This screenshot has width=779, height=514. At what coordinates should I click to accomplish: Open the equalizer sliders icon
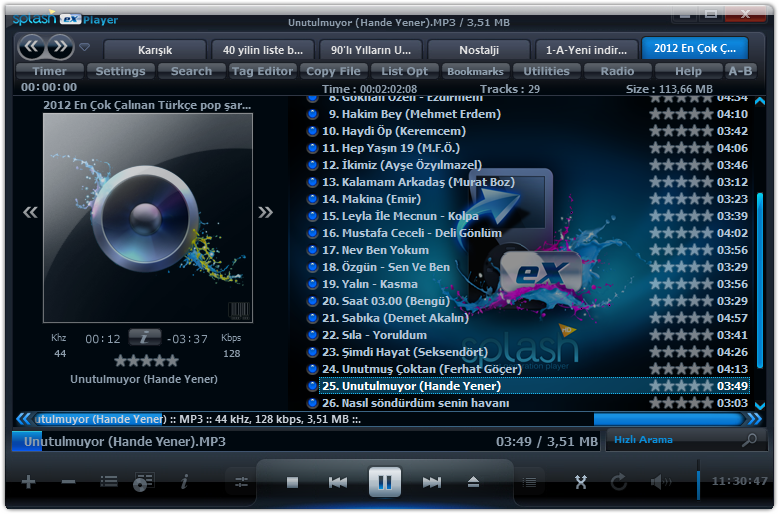pos(241,482)
